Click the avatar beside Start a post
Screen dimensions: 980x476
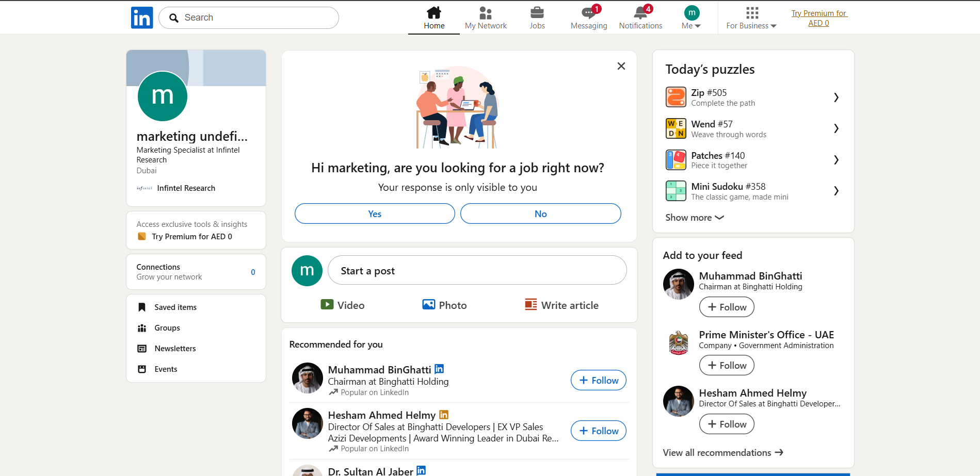point(307,271)
